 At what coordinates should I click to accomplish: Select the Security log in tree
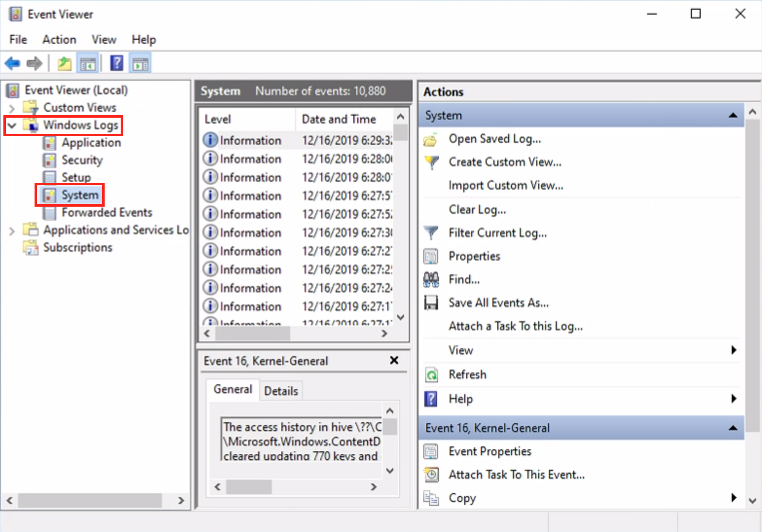pyautogui.click(x=82, y=160)
